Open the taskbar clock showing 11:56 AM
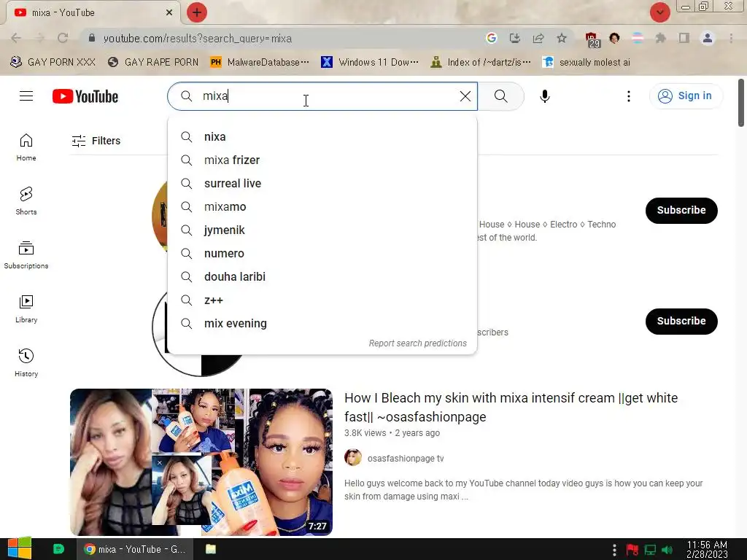 click(x=707, y=549)
